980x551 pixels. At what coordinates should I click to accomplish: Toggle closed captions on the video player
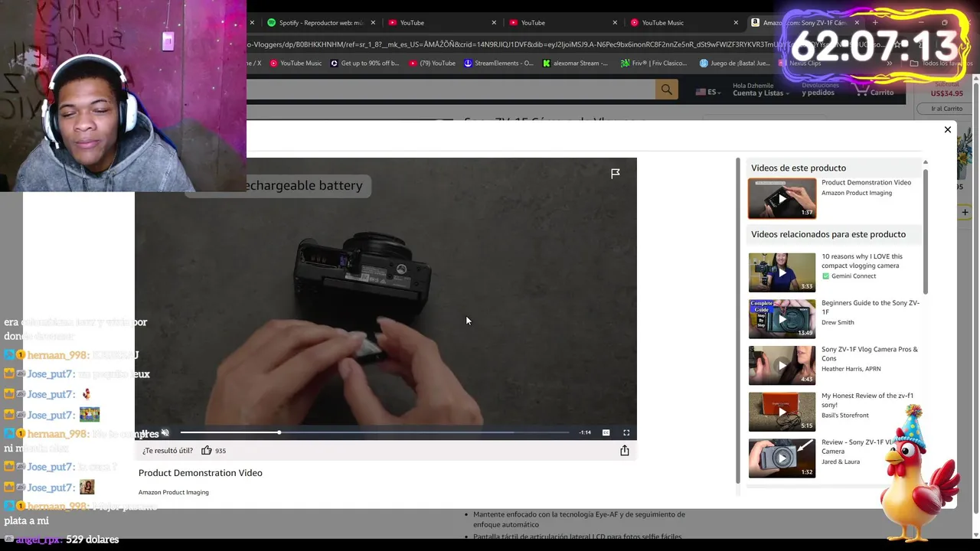click(606, 432)
